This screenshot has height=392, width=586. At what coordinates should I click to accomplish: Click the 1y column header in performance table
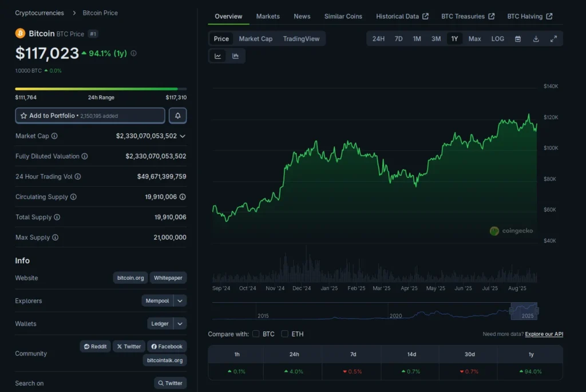pos(531,354)
